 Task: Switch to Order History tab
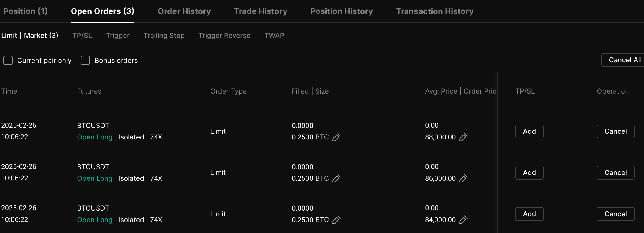[184, 11]
